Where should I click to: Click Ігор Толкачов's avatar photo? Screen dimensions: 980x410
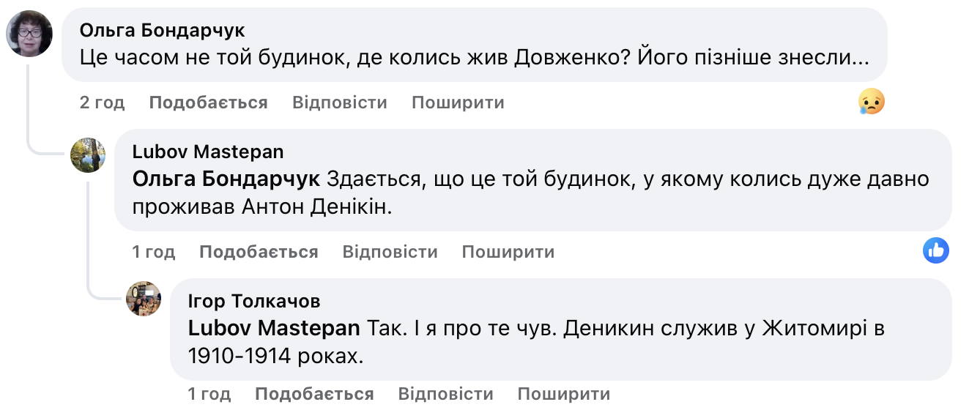click(144, 299)
